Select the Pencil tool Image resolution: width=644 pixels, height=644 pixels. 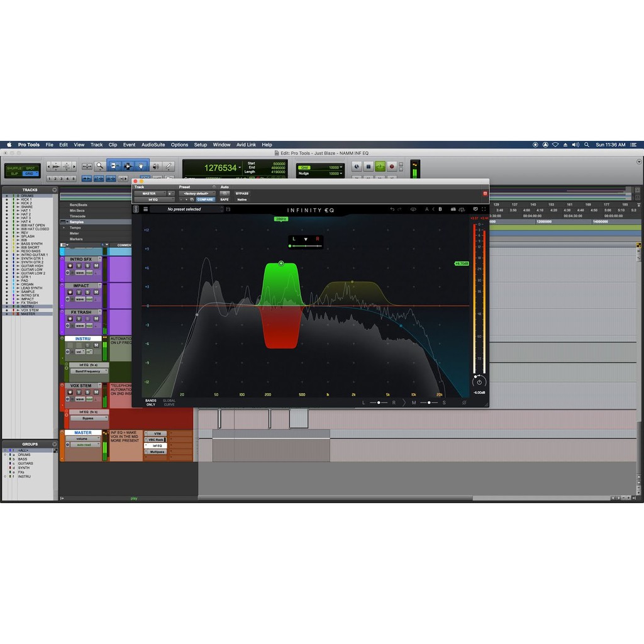(169, 166)
